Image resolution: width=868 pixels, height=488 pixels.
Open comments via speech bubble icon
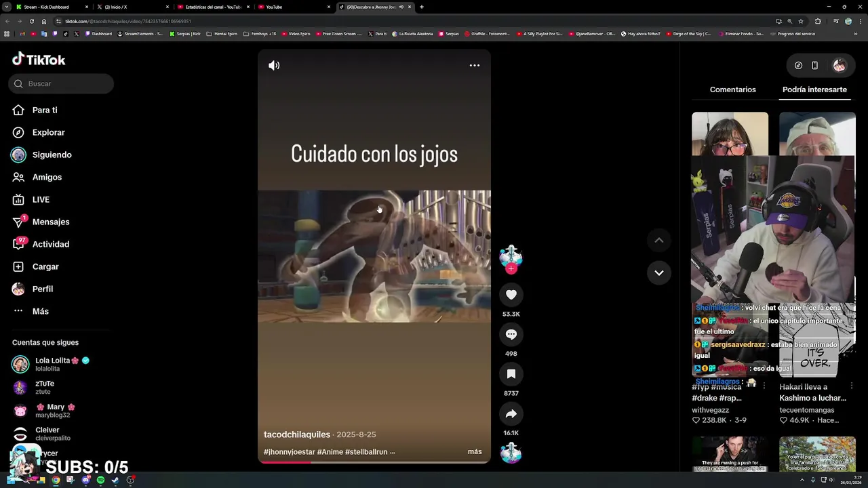click(x=511, y=334)
